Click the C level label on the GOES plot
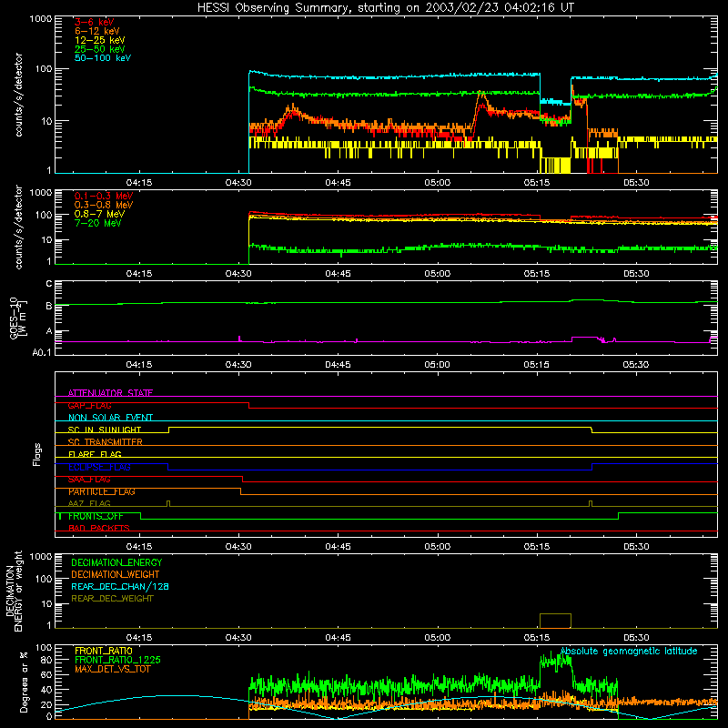728x728 pixels. 49,283
